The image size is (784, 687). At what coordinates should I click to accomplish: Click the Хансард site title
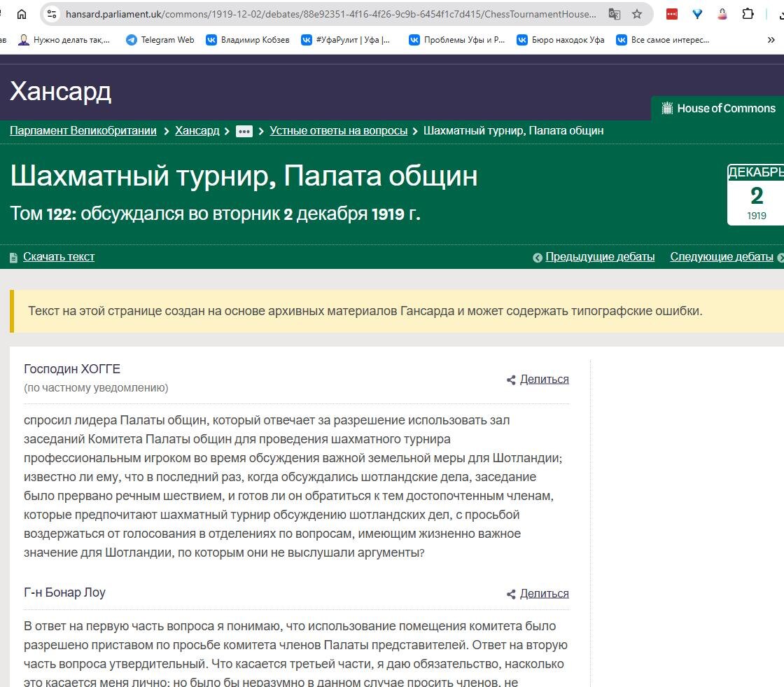(x=60, y=92)
